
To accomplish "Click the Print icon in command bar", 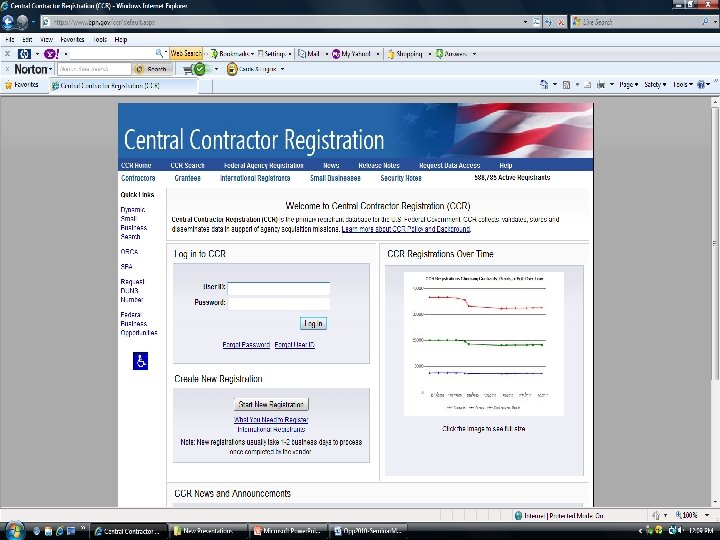I will (601, 85).
